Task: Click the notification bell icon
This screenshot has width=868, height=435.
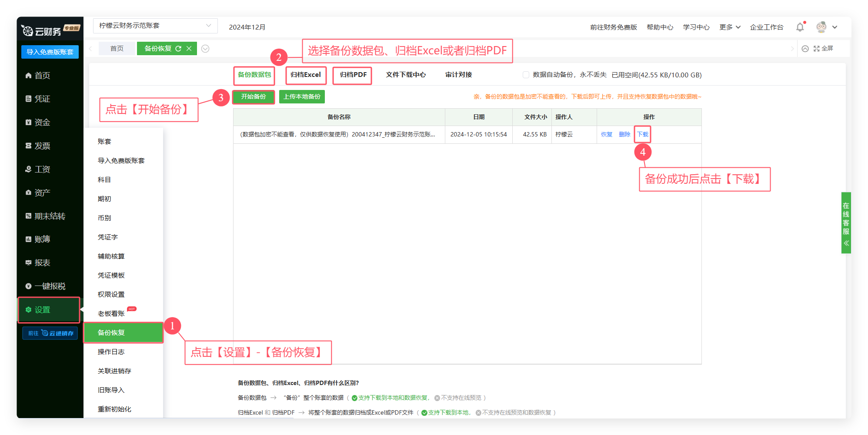Action: click(x=800, y=27)
